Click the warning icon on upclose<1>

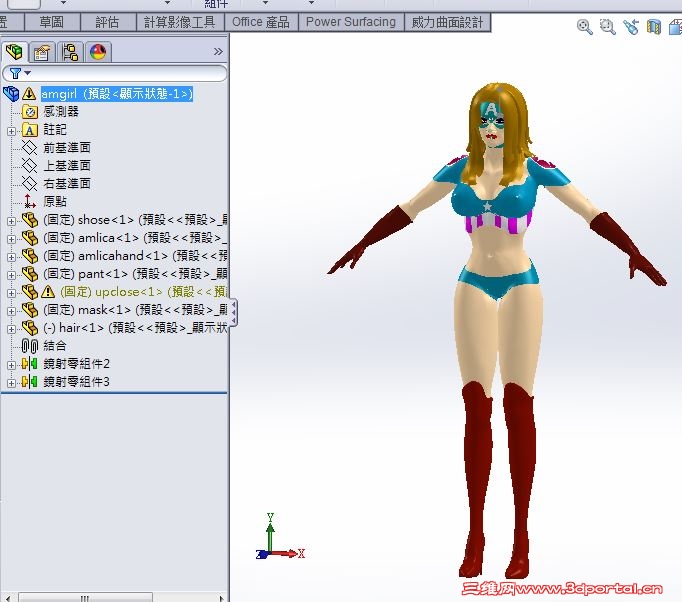pyautogui.click(x=48, y=292)
